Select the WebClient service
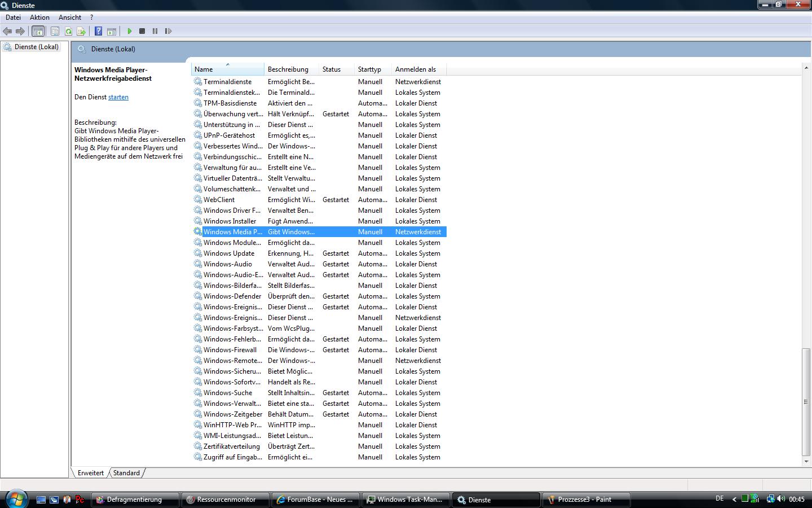Image resolution: width=812 pixels, height=508 pixels. point(319,200)
